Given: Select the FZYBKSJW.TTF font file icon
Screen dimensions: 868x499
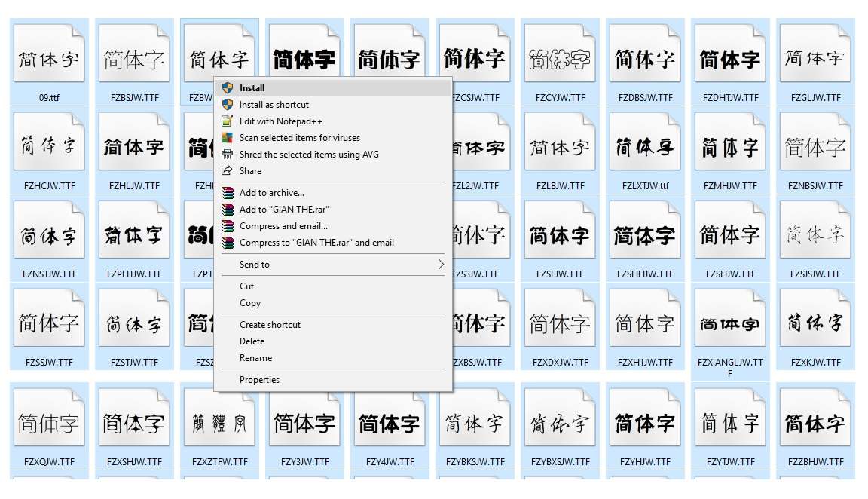Looking at the screenshot, I should click(475, 418).
